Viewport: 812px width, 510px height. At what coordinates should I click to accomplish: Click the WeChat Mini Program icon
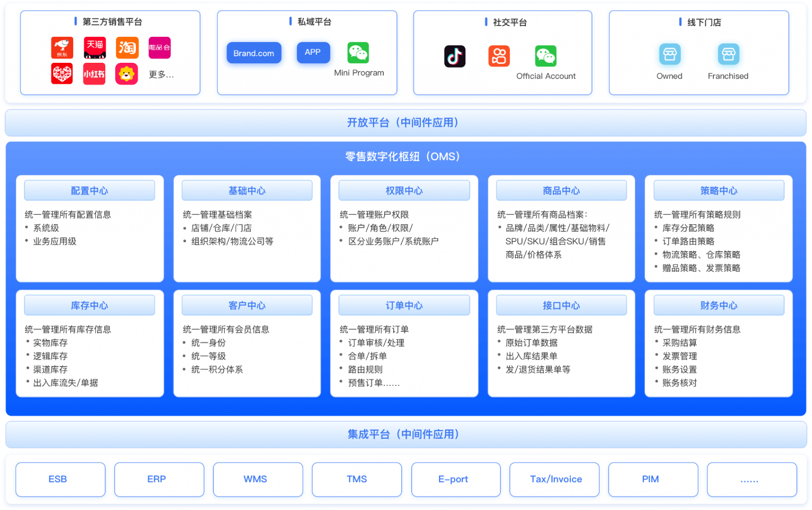(x=358, y=52)
